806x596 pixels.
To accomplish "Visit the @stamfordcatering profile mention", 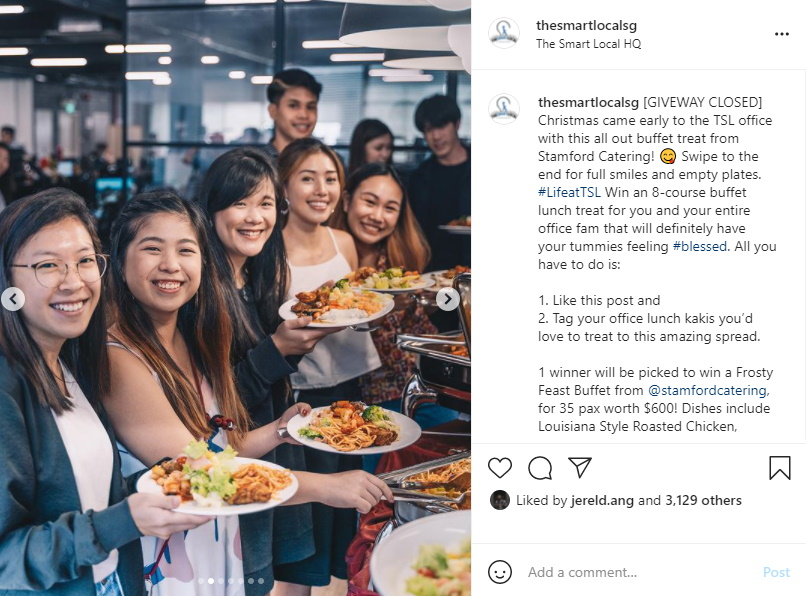I will click(708, 390).
